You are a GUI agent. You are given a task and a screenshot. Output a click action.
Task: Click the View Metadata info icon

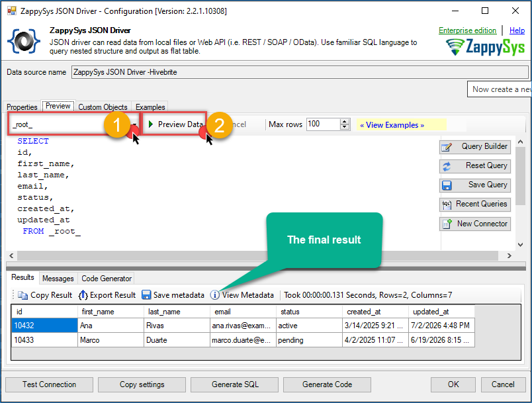pyautogui.click(x=214, y=294)
